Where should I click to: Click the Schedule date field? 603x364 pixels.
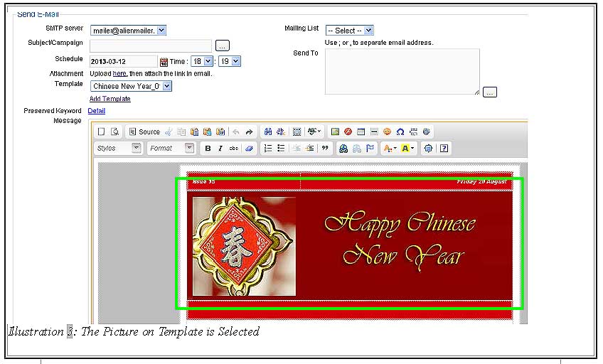124,62
